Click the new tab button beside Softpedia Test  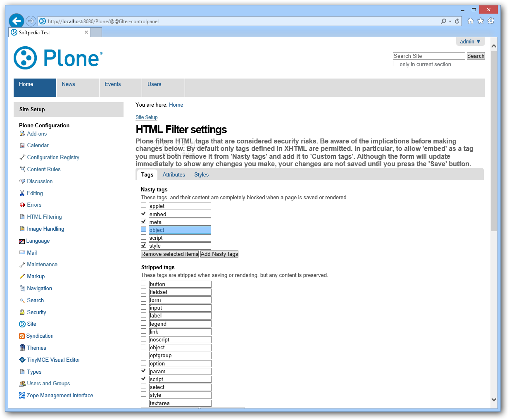pyautogui.click(x=96, y=32)
